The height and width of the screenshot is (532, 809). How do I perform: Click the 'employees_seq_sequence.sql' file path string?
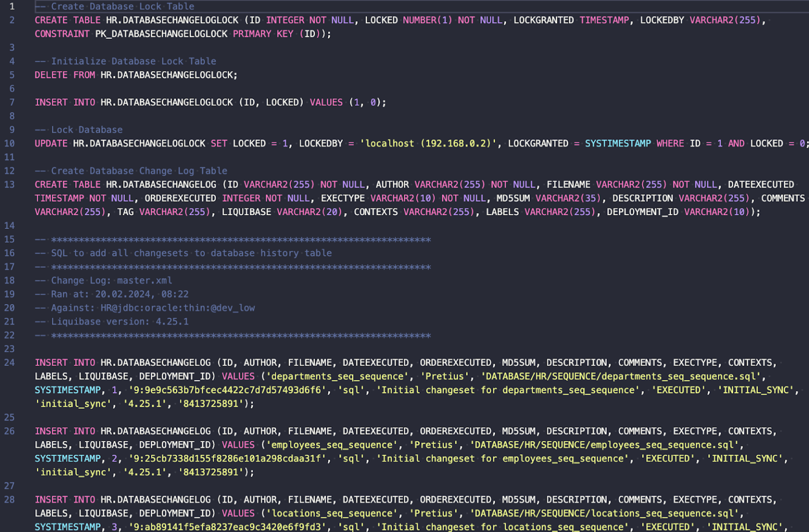pos(605,445)
